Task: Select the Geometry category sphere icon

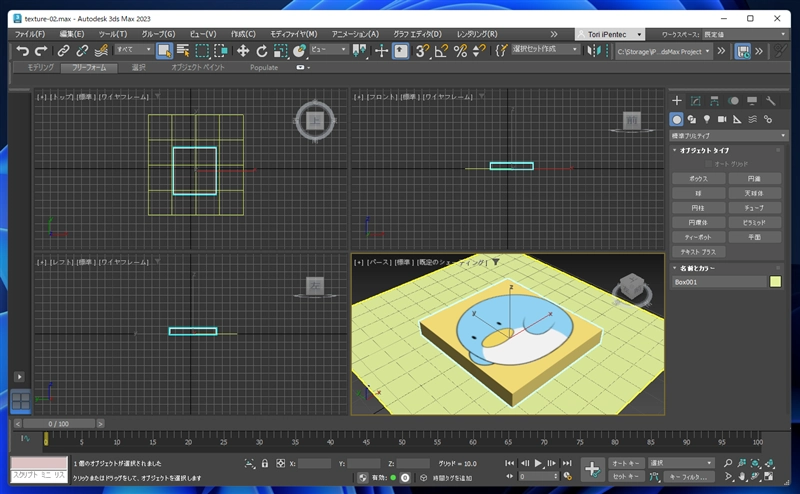Action: pyautogui.click(x=677, y=119)
